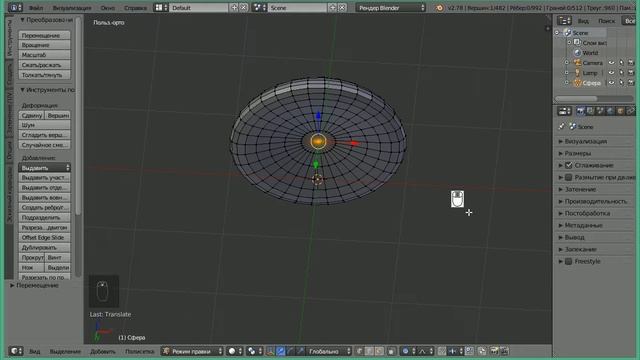
Task: Open the Рендер Blender engine dropdown
Action: pyautogui.click(x=391, y=8)
